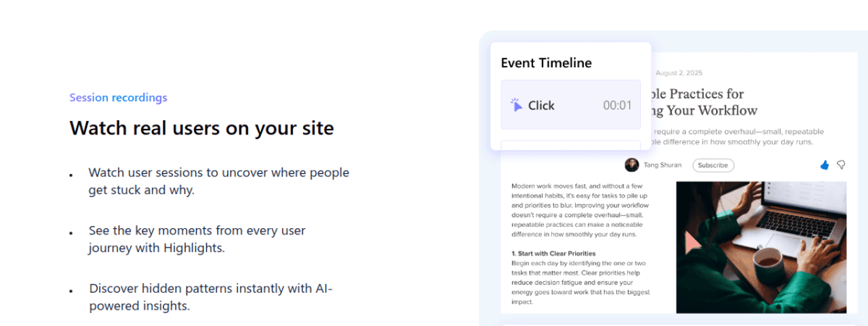Click the "Practices for Your Workflow" article title
The image size is (868, 326).
point(703,102)
